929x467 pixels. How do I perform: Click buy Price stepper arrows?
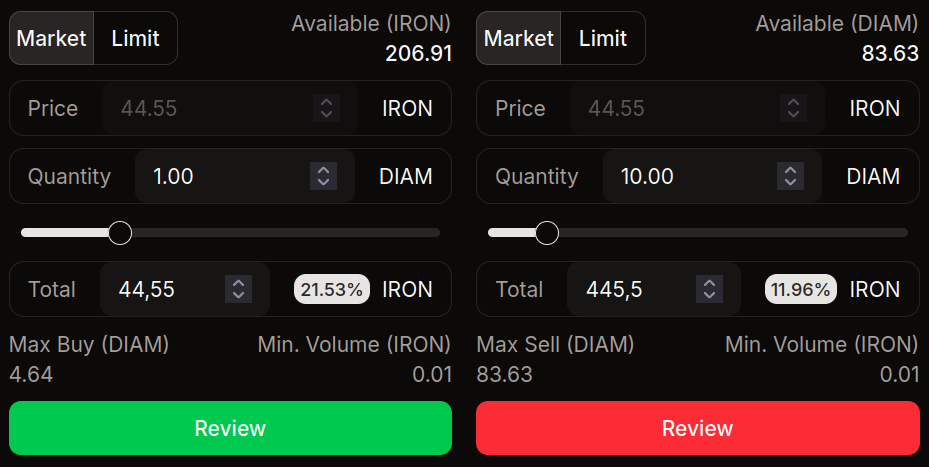(325, 108)
